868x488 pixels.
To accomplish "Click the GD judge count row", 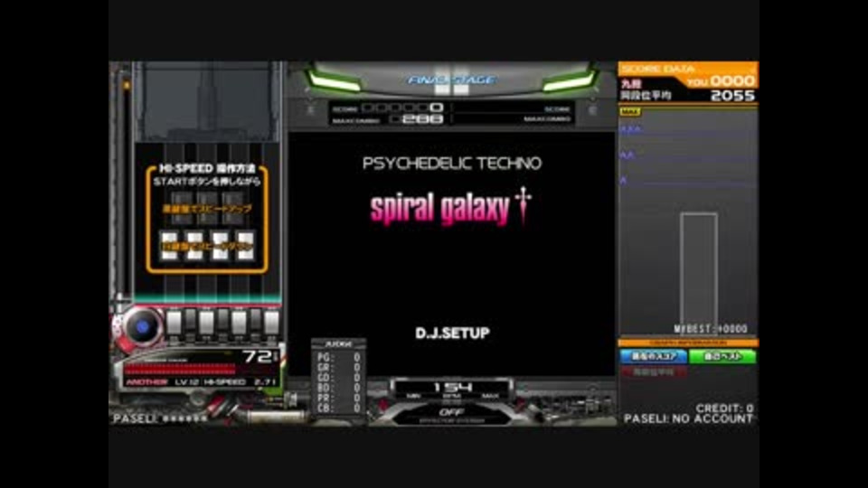I will coord(339,378).
